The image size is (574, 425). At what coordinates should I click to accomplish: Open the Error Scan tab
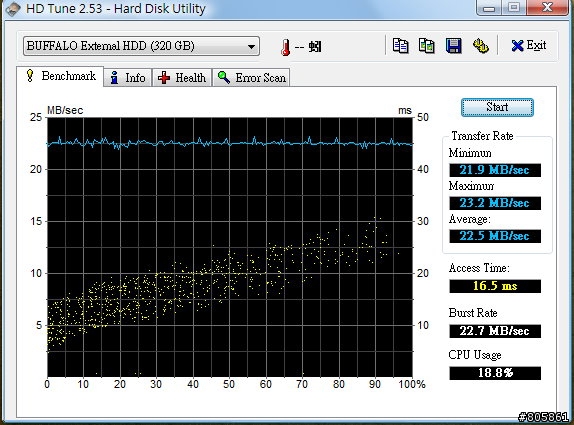(251, 78)
